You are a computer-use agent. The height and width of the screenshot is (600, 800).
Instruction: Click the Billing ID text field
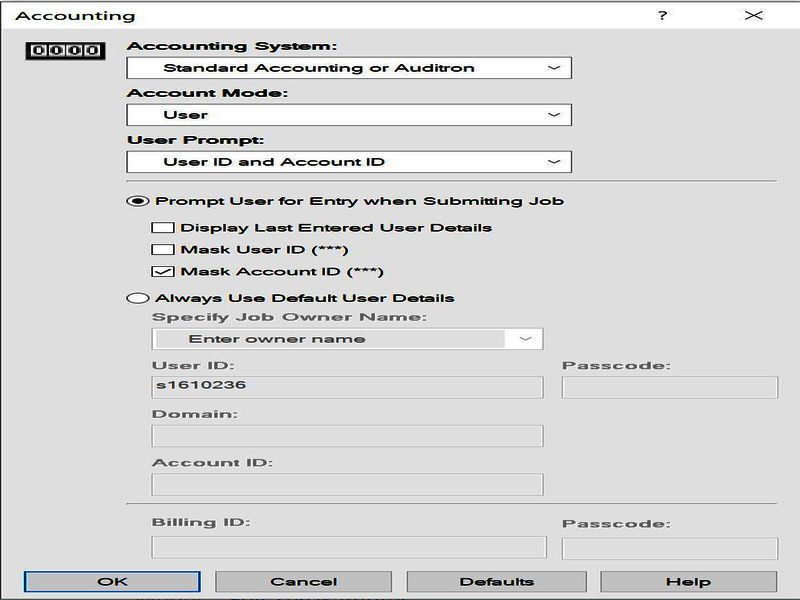(x=349, y=547)
